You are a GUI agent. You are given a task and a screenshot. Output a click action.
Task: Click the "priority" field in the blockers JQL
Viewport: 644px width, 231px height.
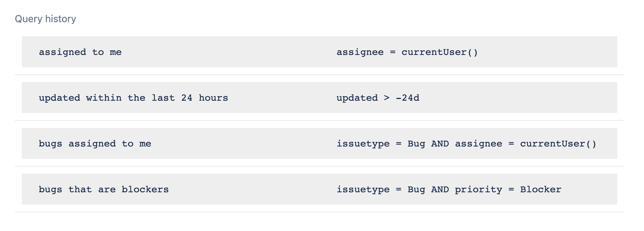478,189
